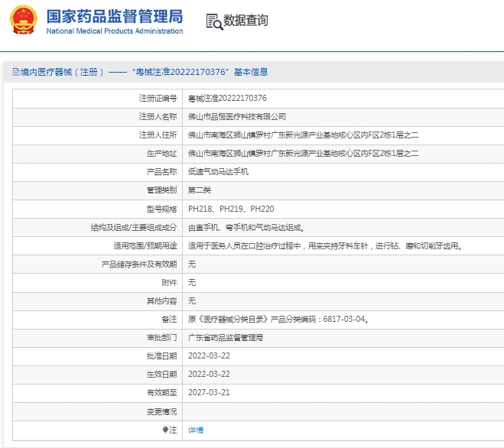Click the 注册人住所 address value

pyautogui.click(x=303, y=135)
